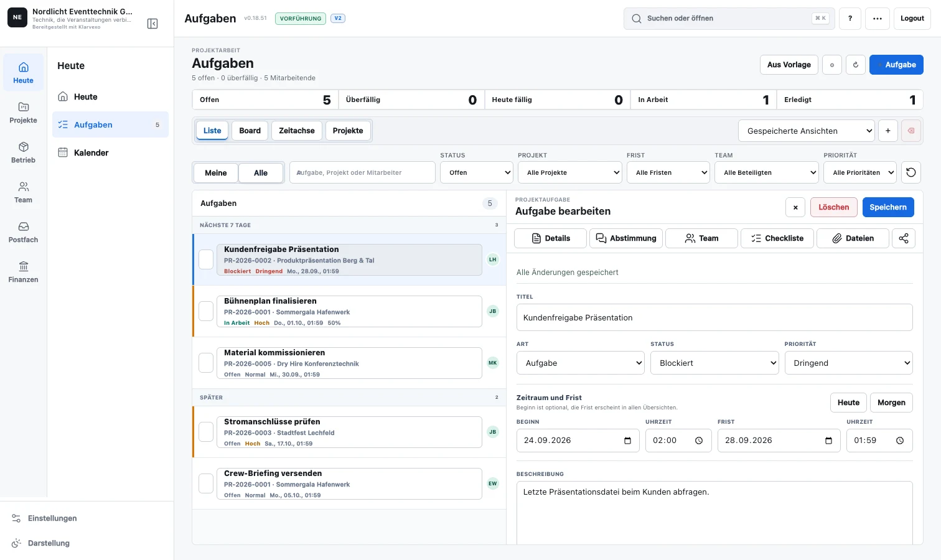Close the Aufgabe bearbeiten panel with X
This screenshot has height=560, width=941.
tap(795, 207)
